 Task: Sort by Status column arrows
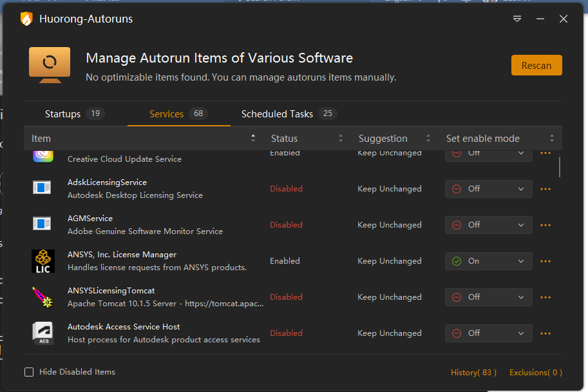point(341,138)
